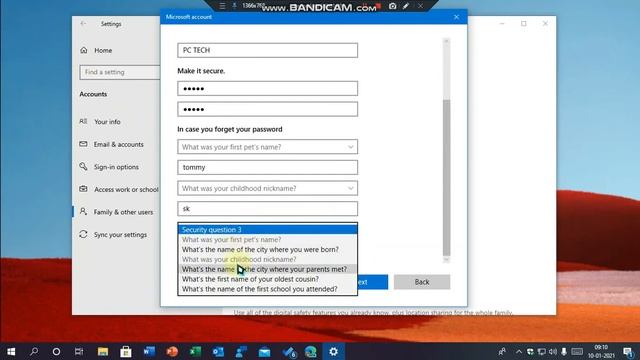Open 'Access work or school' page

pyautogui.click(x=126, y=189)
